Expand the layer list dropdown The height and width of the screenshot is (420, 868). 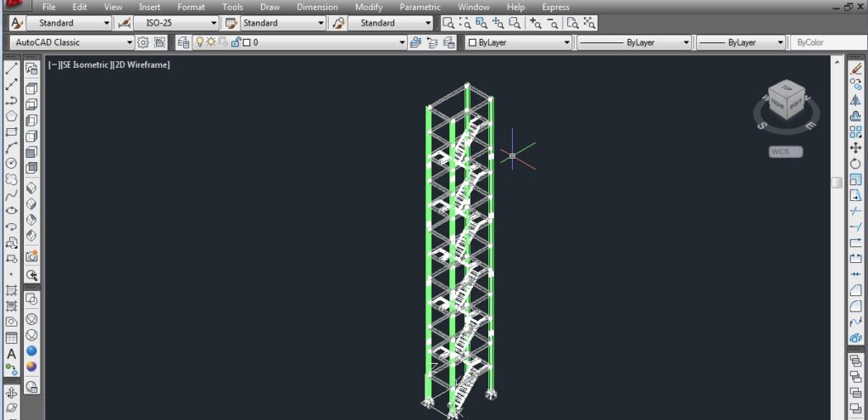tap(403, 42)
